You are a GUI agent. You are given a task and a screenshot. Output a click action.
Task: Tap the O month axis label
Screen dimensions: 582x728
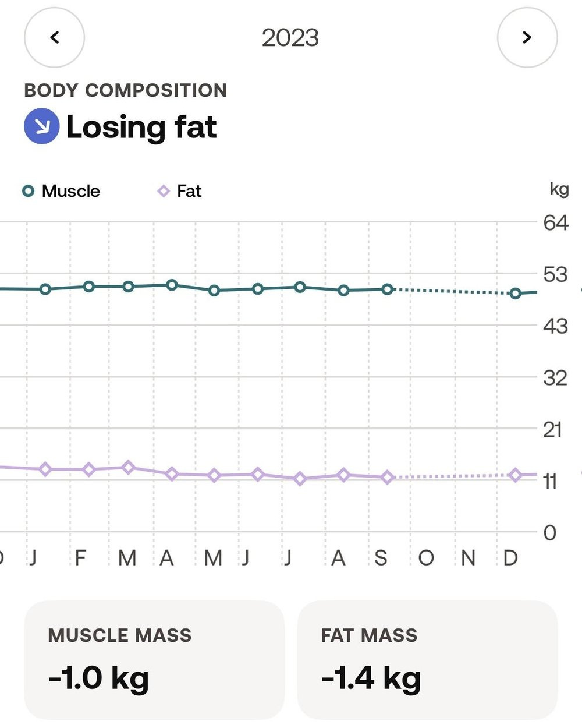(x=426, y=558)
